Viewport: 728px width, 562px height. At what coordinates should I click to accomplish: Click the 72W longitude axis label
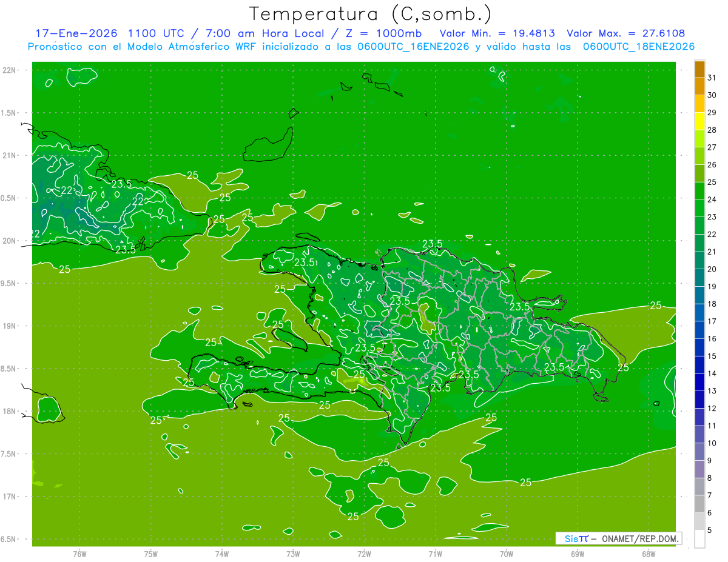click(x=364, y=554)
